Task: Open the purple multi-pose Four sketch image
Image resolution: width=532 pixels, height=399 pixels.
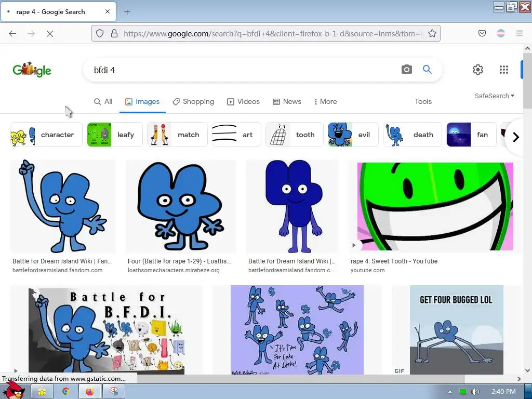Action: click(297, 330)
